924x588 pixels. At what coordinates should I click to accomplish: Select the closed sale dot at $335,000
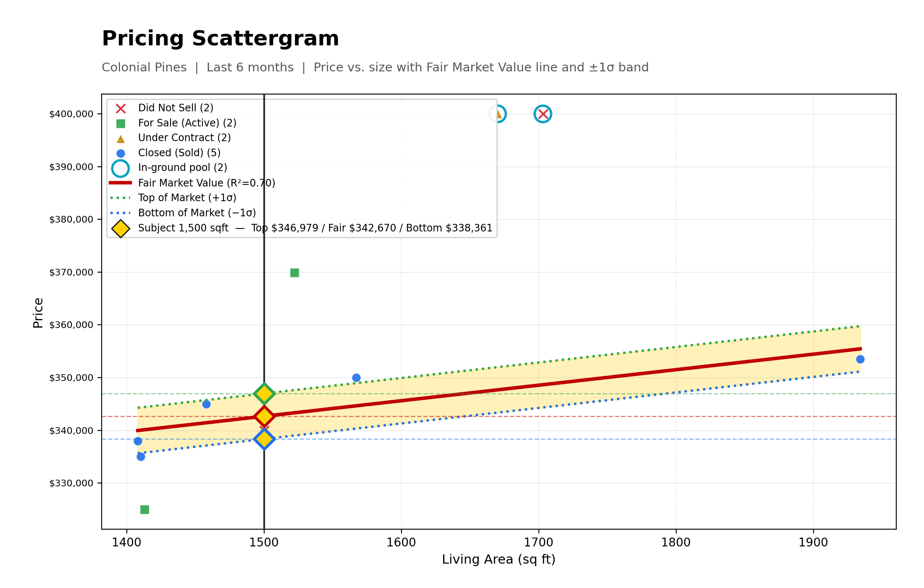click(141, 457)
